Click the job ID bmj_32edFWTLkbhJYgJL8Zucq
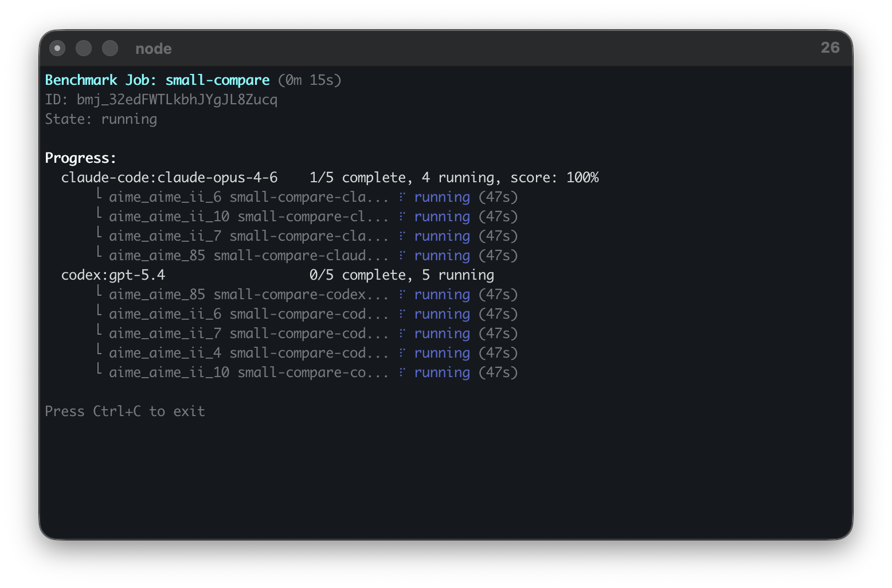This screenshot has width=892, height=588. (177, 100)
